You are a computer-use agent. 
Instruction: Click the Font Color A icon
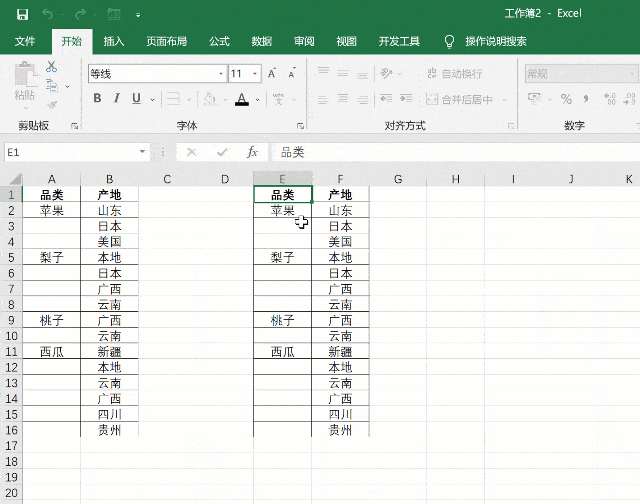(x=242, y=99)
